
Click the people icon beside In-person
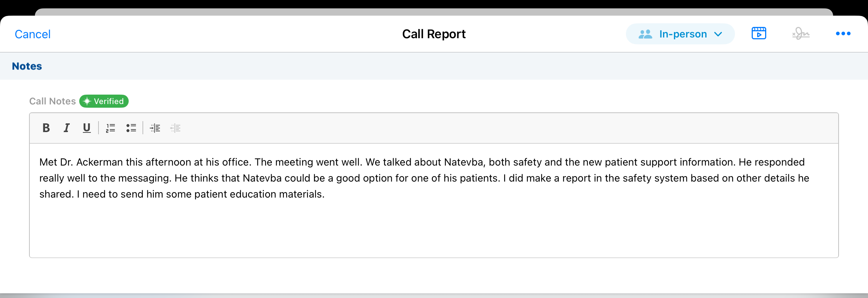[646, 34]
